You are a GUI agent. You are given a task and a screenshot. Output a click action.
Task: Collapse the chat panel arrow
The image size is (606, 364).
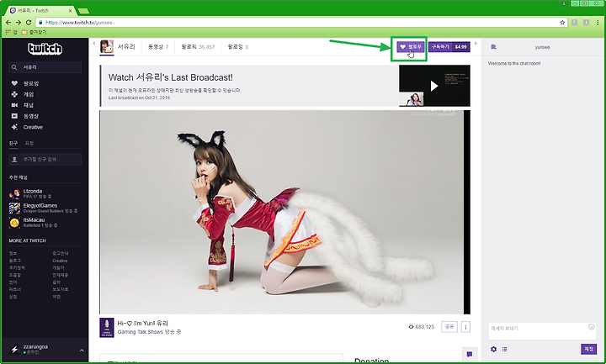pos(476,43)
